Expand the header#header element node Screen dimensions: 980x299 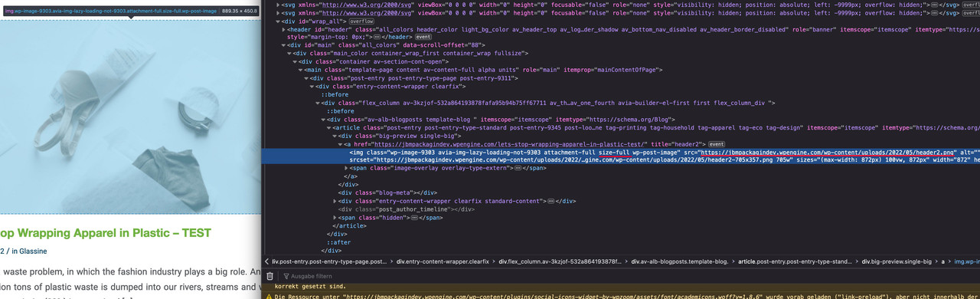coord(283,29)
